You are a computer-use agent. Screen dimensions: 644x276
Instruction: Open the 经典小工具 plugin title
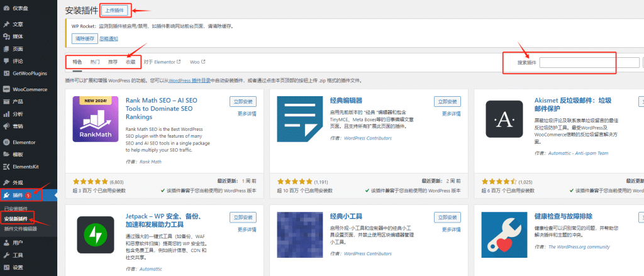point(346,216)
